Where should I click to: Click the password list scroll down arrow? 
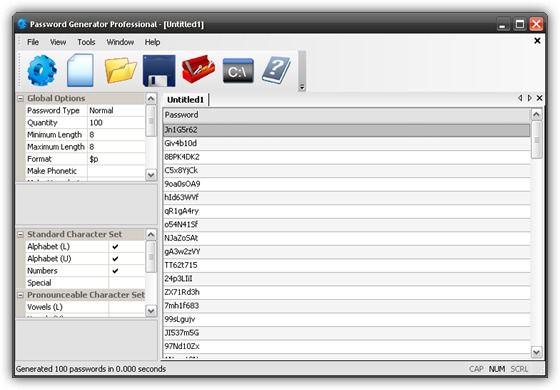pos(536,352)
